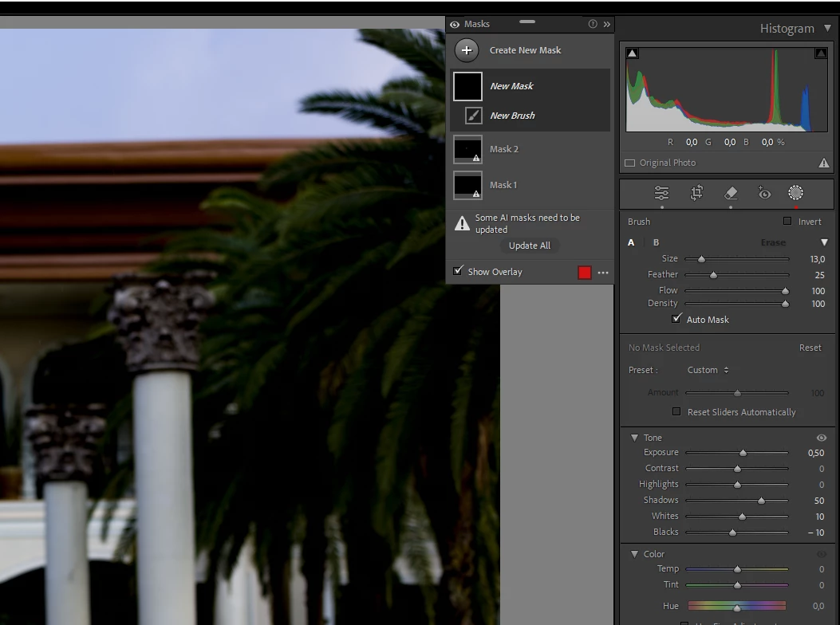Collapse the Tone section triangle
Screen dimensions: 840x625
[635, 438]
